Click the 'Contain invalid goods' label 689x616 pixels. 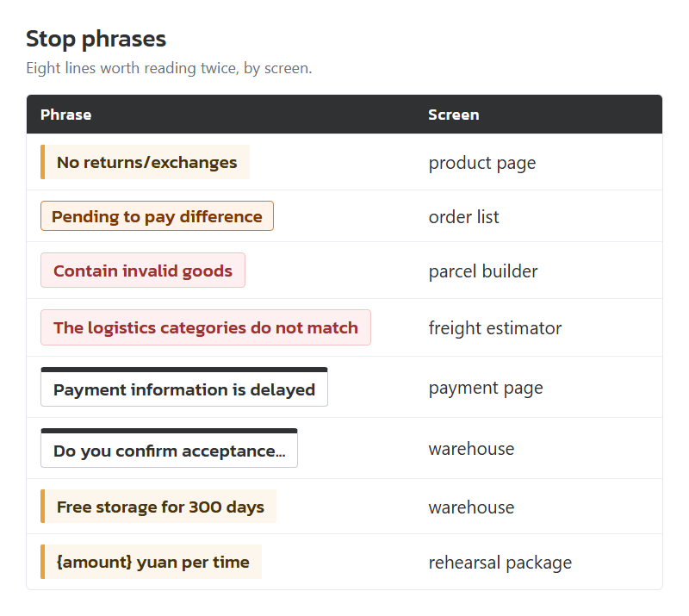(143, 271)
